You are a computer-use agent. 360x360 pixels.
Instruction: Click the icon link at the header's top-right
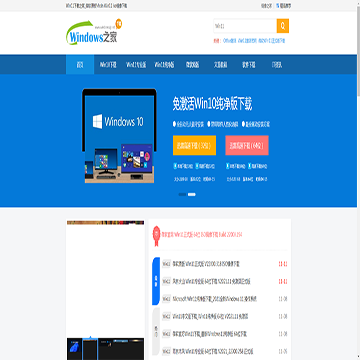(283, 6)
